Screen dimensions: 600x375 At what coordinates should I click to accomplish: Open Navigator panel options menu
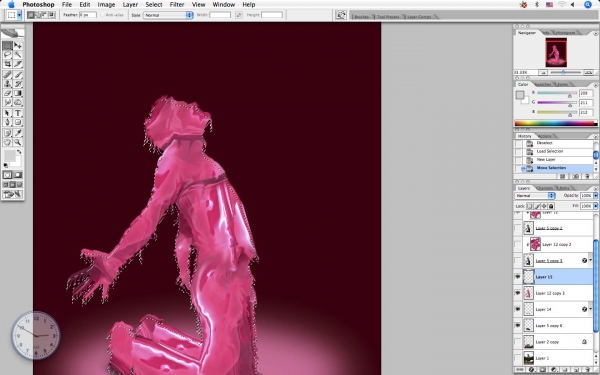(595, 34)
